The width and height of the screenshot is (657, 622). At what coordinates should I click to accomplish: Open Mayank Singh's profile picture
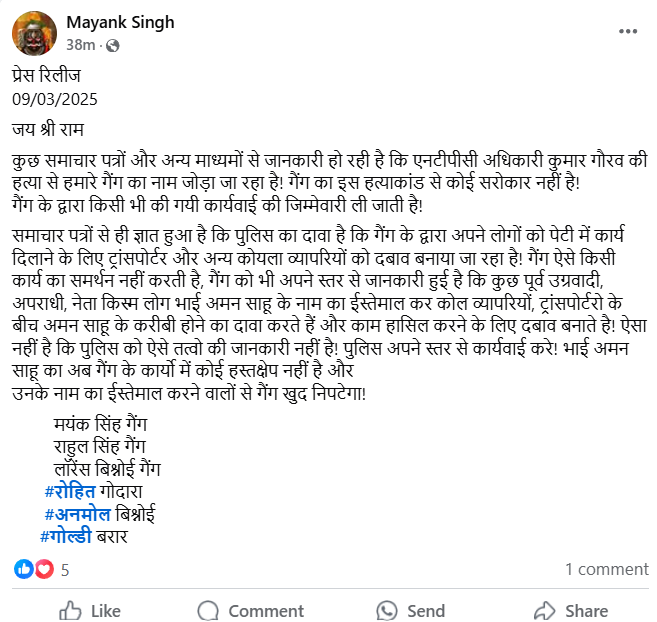34,33
